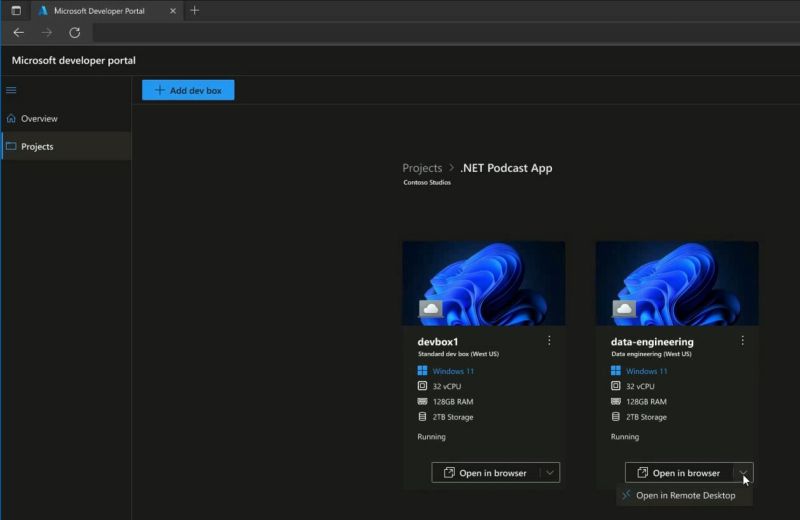
Task: Open the Overview page
Action: click(66, 118)
